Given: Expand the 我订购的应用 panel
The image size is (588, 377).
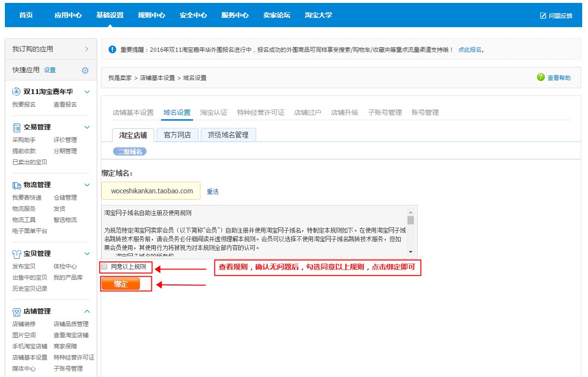Looking at the screenshot, I should [x=86, y=48].
